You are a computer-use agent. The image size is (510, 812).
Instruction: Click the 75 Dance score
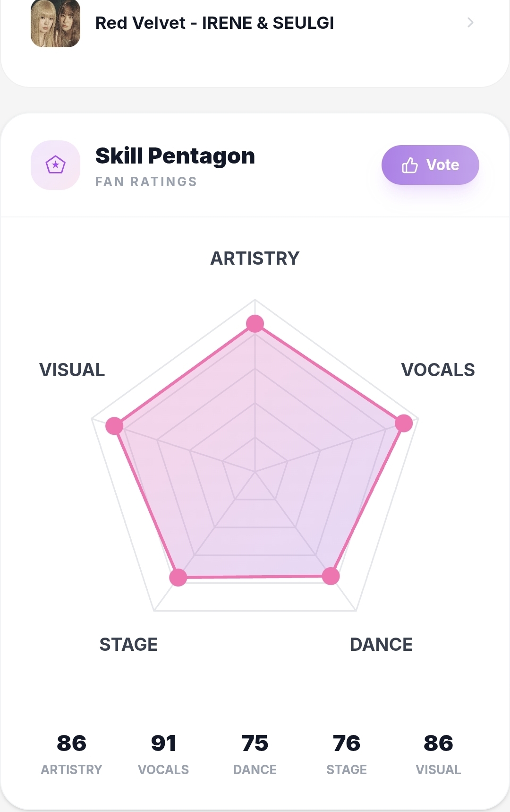[255, 743]
